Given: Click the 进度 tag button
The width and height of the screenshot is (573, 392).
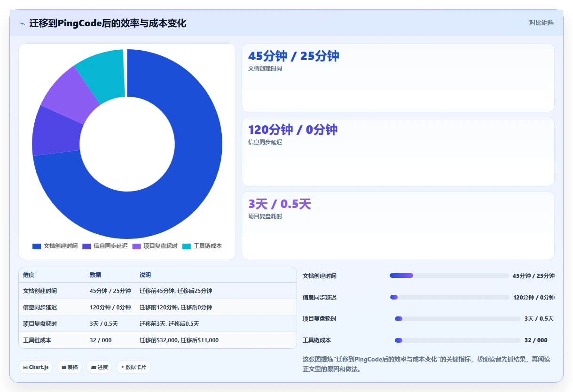Looking at the screenshot, I should pyautogui.click(x=99, y=367).
